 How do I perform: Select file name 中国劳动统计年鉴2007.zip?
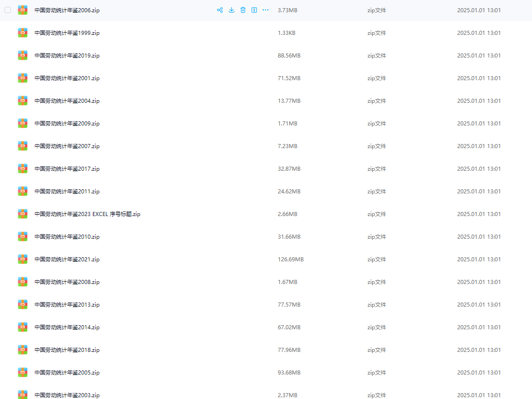(67, 146)
